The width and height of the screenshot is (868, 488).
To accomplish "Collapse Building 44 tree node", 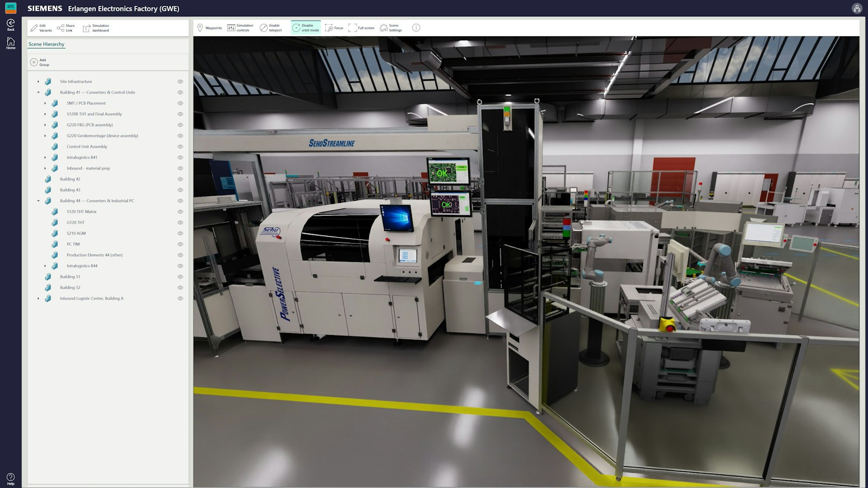I will point(38,201).
